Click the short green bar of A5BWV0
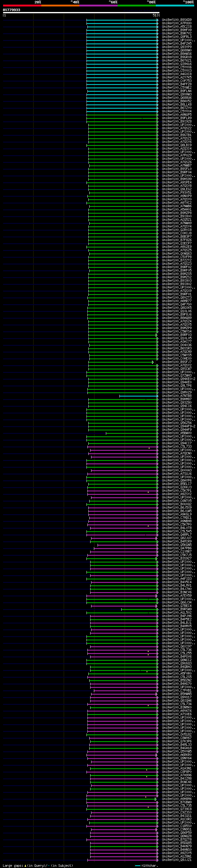This screenshot has width=197, height=868. [132, 433]
